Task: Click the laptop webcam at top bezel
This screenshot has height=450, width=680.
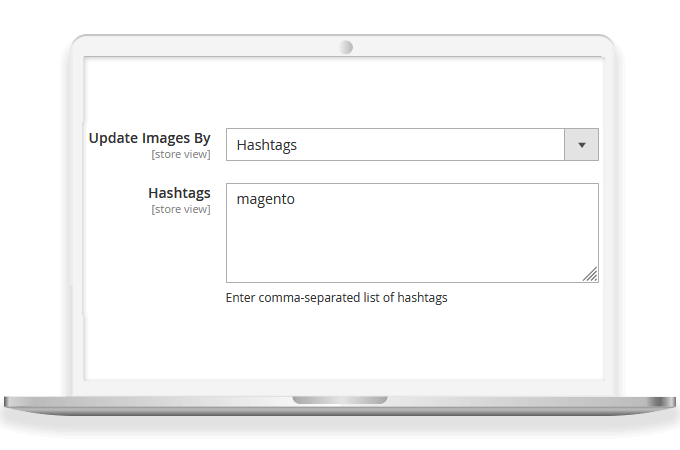Action: click(x=346, y=47)
